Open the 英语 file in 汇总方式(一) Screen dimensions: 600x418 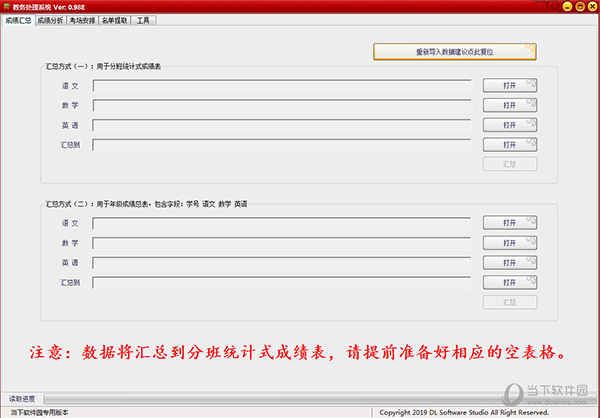[x=510, y=125]
